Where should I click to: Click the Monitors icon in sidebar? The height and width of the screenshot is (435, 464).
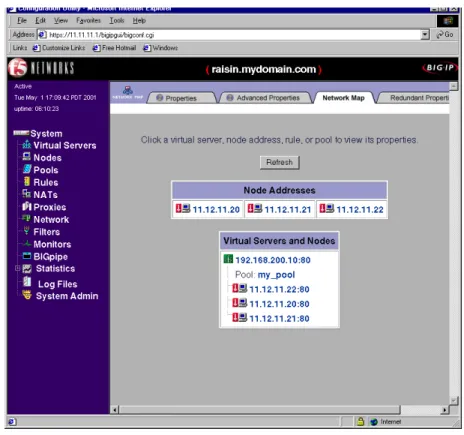(x=27, y=244)
